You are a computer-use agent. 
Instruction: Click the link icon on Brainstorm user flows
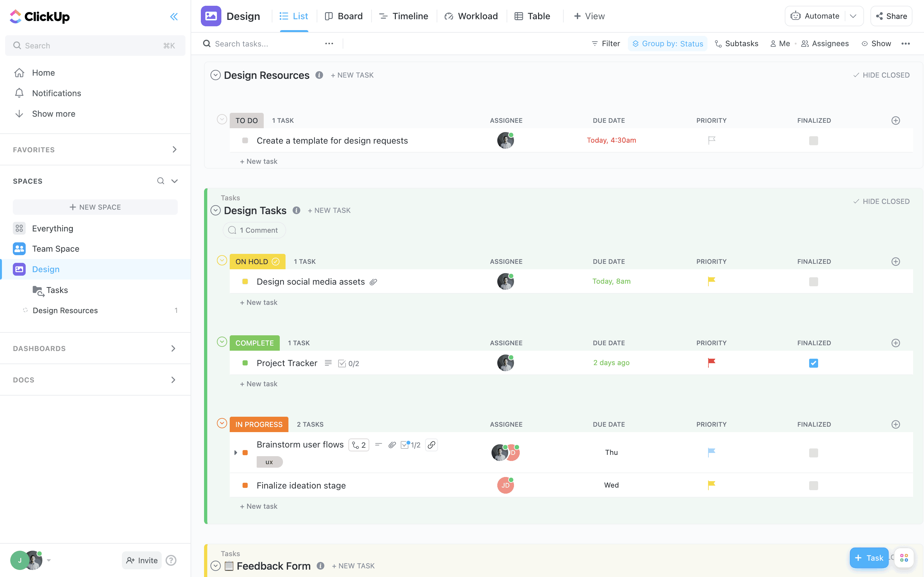432,445
